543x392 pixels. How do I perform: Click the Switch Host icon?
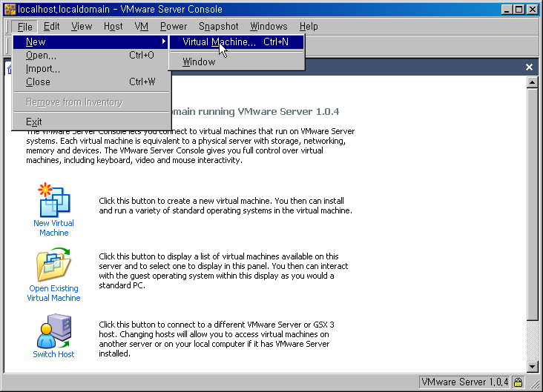53,330
